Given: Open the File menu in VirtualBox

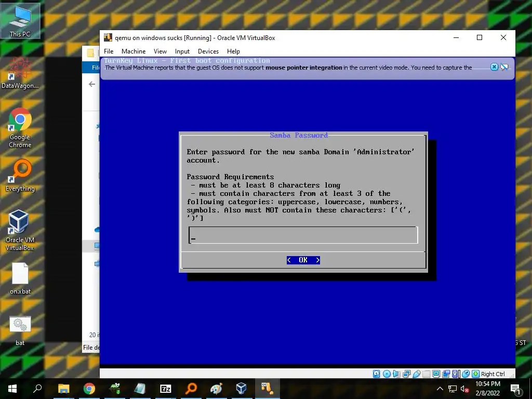Looking at the screenshot, I should 109,51.
